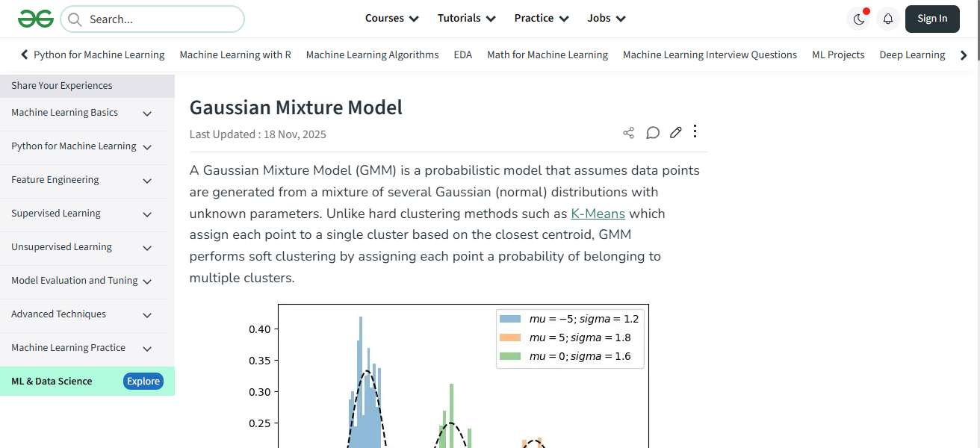
Task: Open the Machine Learning Interview Questions tab
Action: click(710, 54)
